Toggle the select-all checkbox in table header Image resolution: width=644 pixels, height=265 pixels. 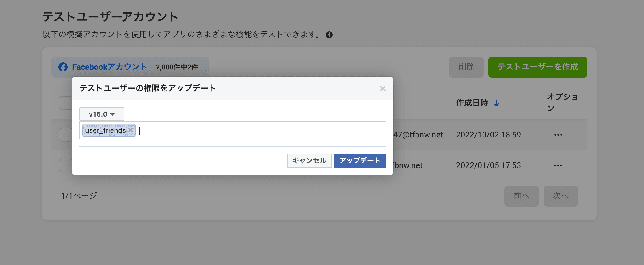pyautogui.click(x=66, y=103)
